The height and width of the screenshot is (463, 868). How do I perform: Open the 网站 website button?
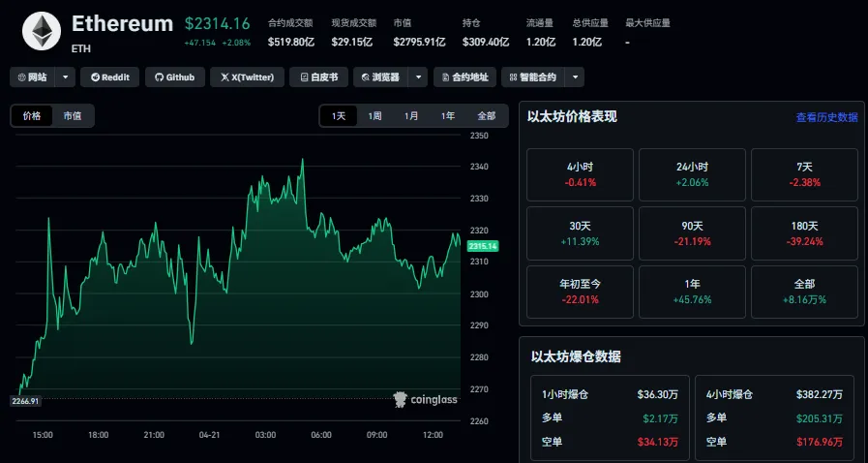[32, 77]
